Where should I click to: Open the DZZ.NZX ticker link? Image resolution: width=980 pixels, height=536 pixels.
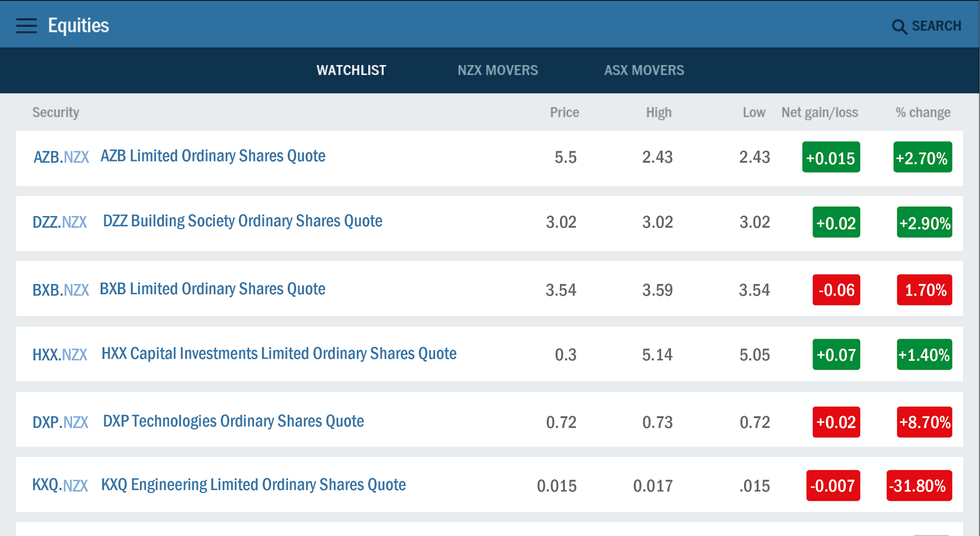[60, 222]
